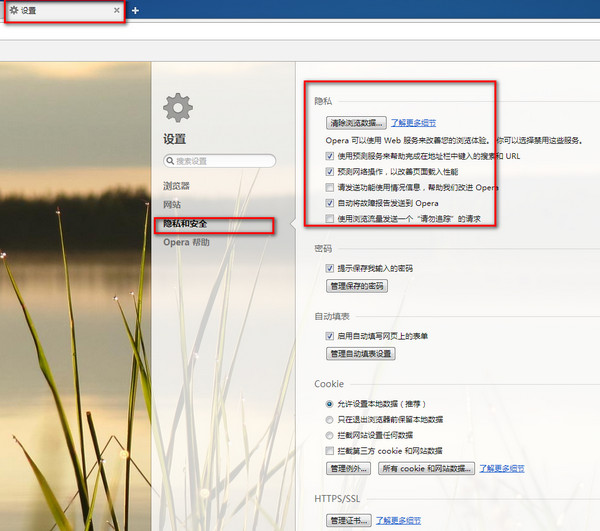Viewport: 600px width, 531px height.
Task: Focus the 搜索设置 search field
Action: tap(224, 161)
